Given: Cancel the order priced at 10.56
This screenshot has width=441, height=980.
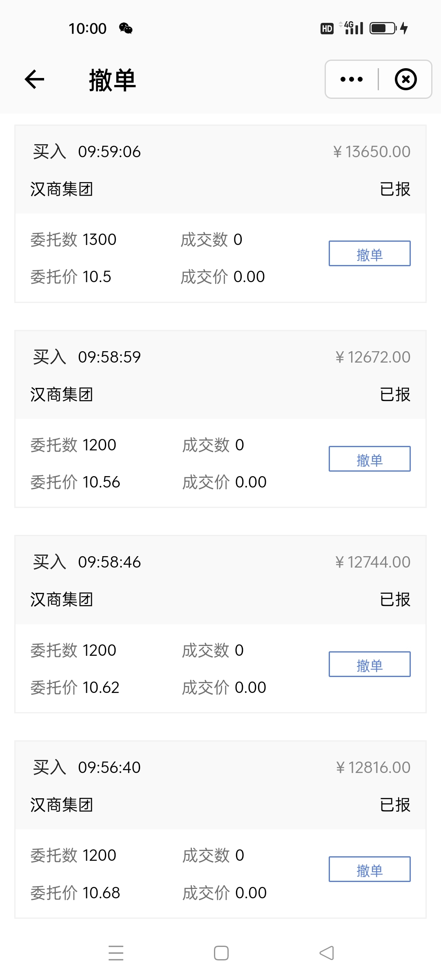Looking at the screenshot, I should point(370,459).
